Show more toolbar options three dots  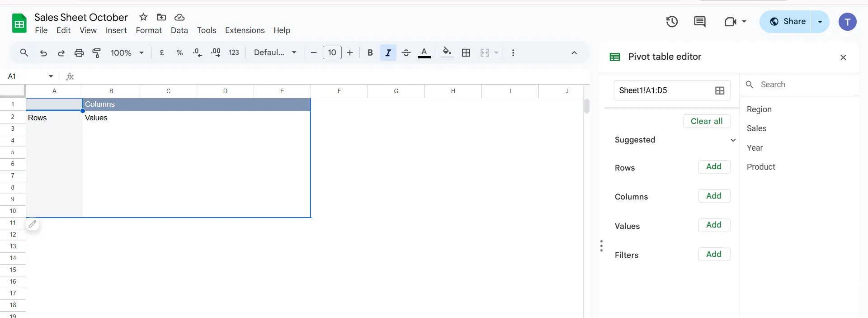click(513, 52)
